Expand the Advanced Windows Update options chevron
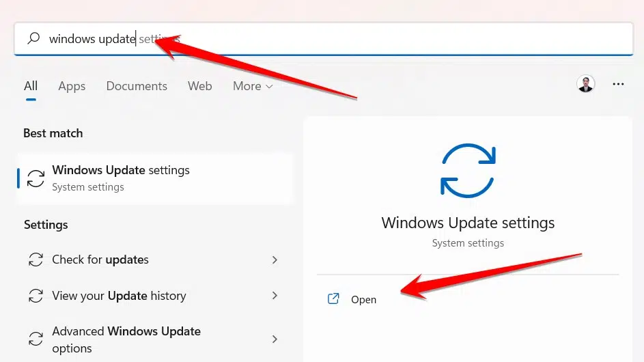Viewport: 644px width, 362px height. pos(275,339)
